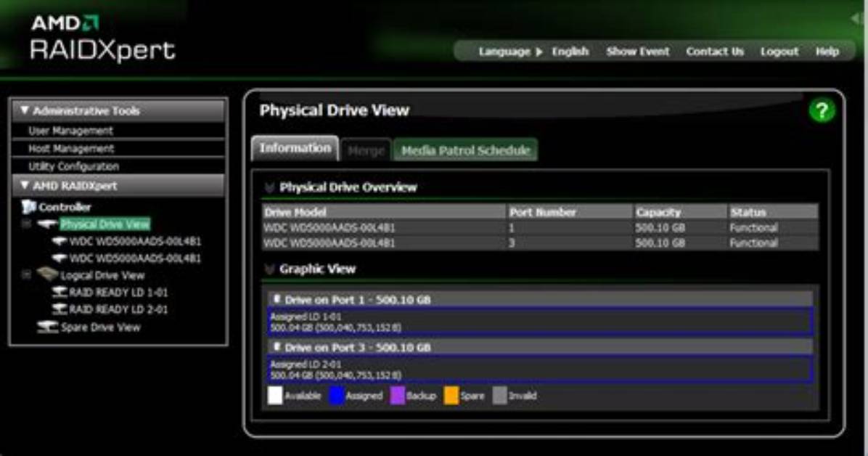Click the Capacity column header
Screen dimensions: 868x456
click(x=680, y=211)
